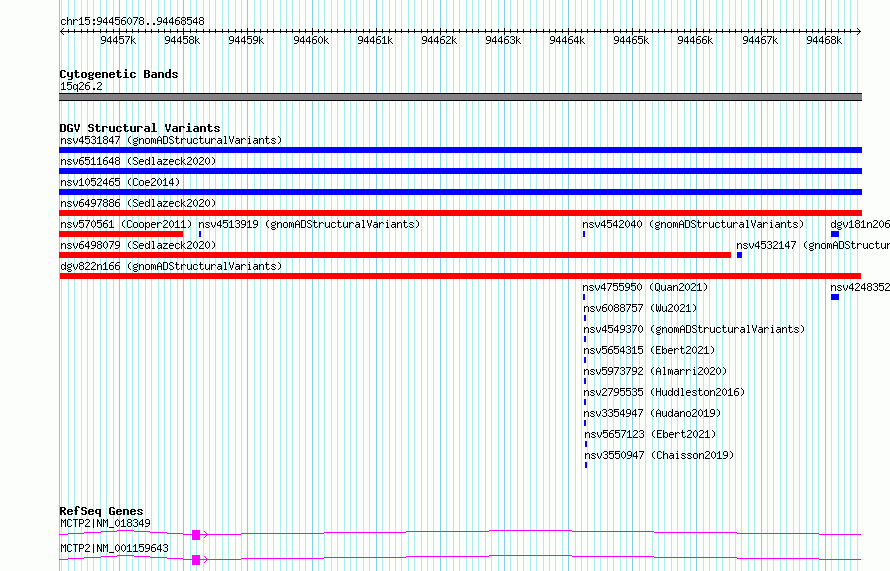Open variant nsv4531847 label

(x=171, y=140)
